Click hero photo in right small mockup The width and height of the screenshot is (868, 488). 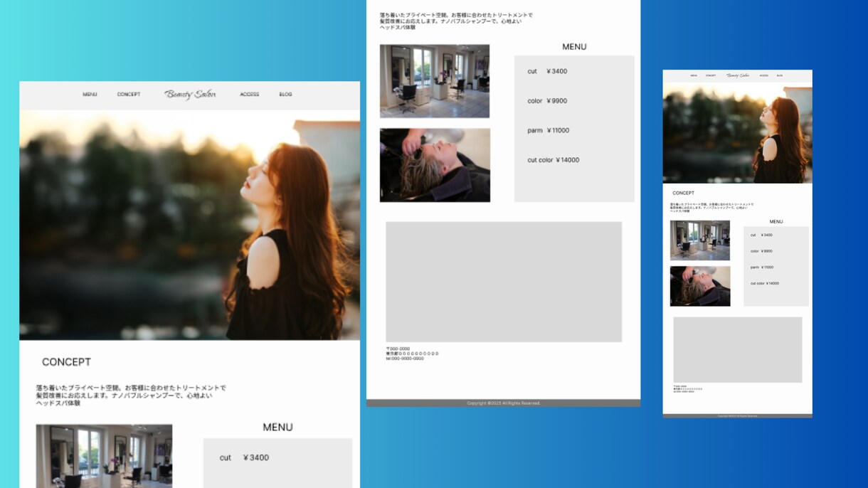pyautogui.click(x=737, y=133)
